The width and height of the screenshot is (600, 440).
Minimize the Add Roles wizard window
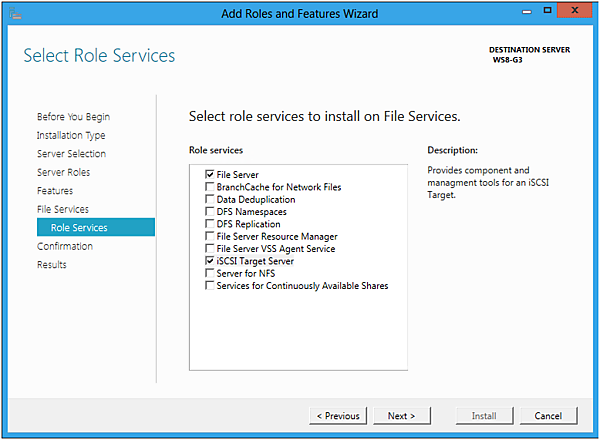click(x=508, y=11)
